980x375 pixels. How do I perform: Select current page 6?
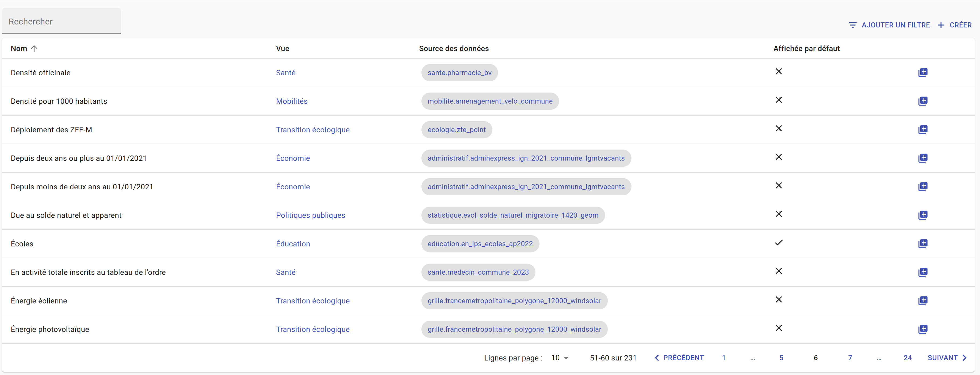[x=816, y=358]
